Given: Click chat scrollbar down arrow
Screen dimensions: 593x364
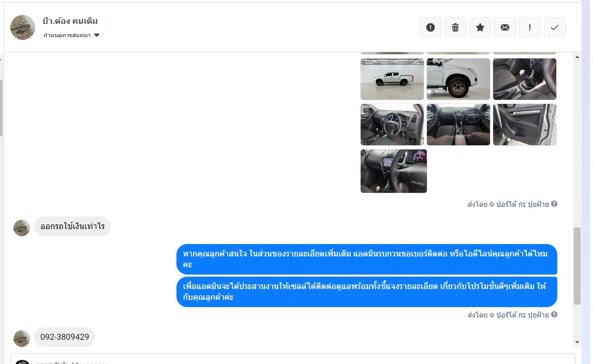Looking at the screenshot, I should click(577, 342).
